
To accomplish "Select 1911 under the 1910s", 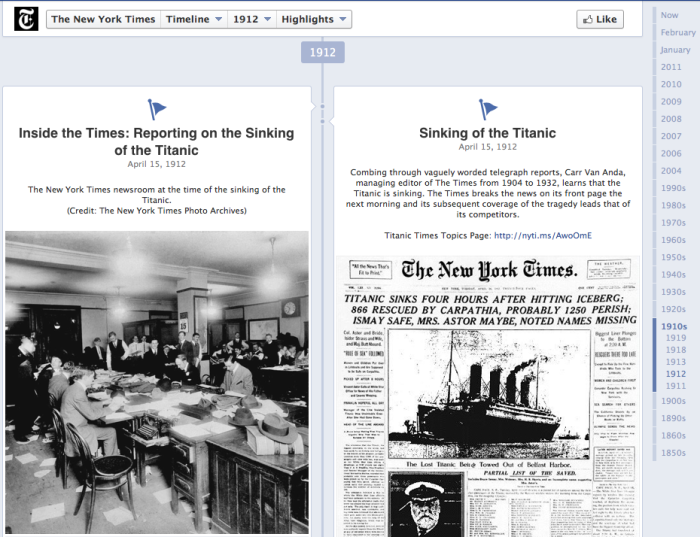I will pos(676,386).
